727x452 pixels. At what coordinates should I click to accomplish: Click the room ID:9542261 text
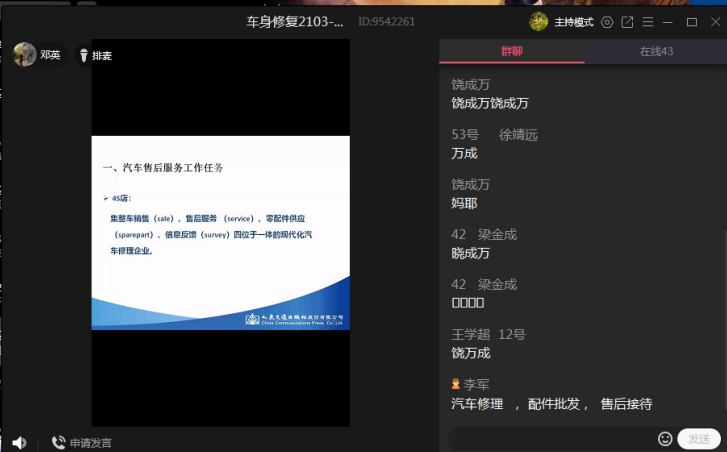[x=387, y=22]
